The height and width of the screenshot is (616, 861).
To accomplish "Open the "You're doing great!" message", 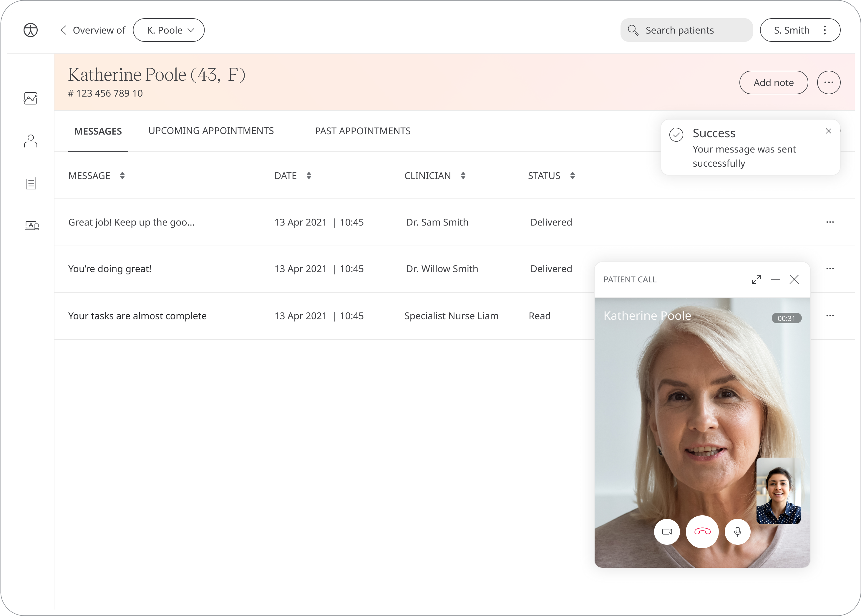I will click(110, 269).
